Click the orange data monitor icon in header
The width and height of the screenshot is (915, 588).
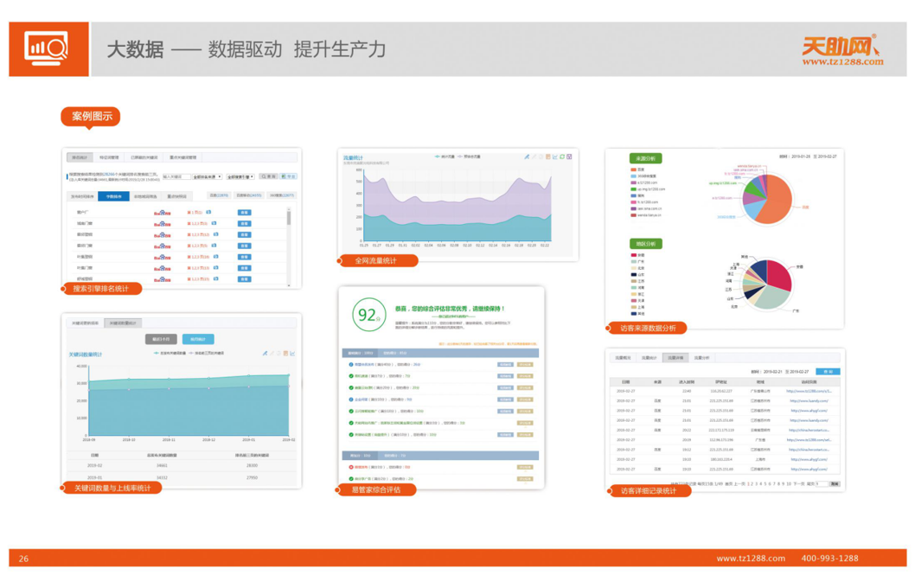(x=46, y=48)
